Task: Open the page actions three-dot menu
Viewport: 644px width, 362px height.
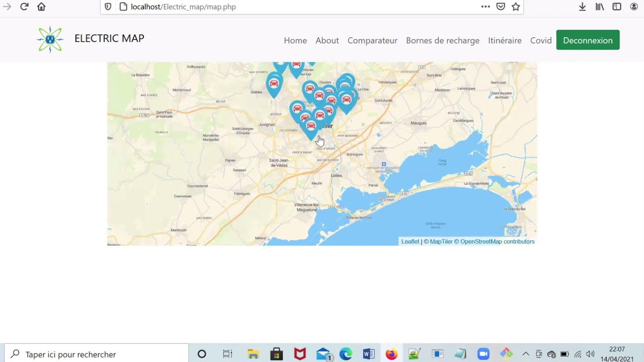Action: pos(486,7)
